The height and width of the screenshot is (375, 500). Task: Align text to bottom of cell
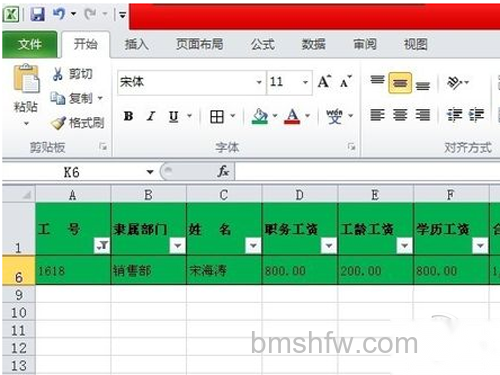coord(423,85)
